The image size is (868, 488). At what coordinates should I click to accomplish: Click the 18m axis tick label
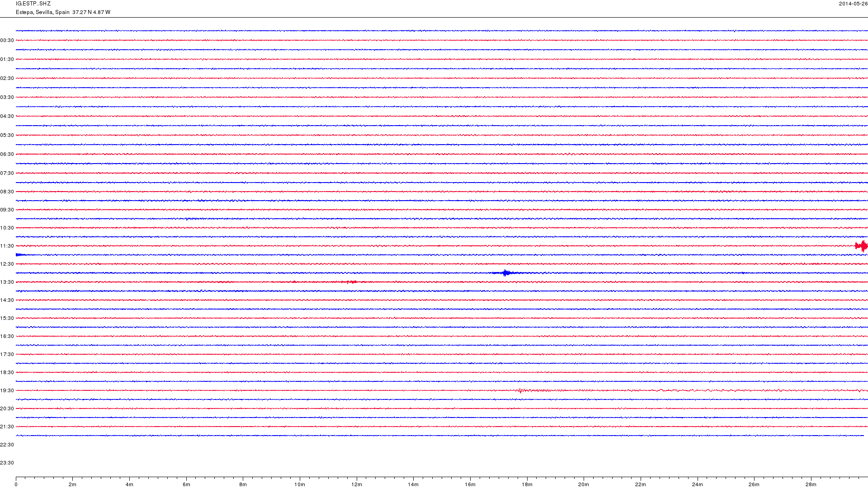[527, 485]
